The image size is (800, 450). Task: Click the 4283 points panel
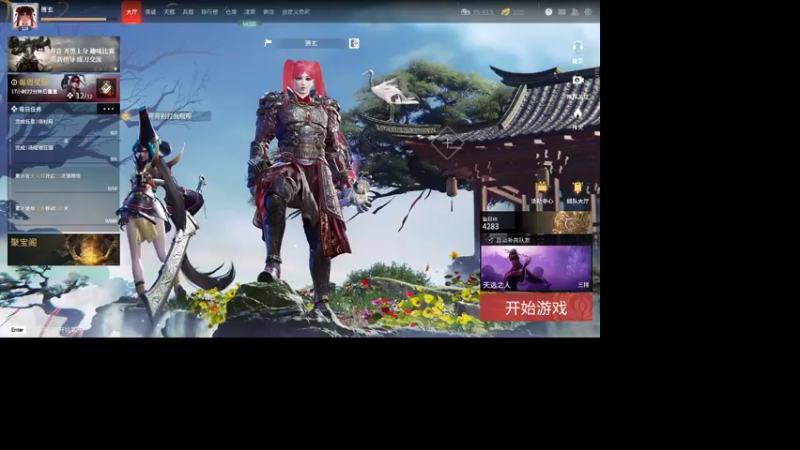536,223
